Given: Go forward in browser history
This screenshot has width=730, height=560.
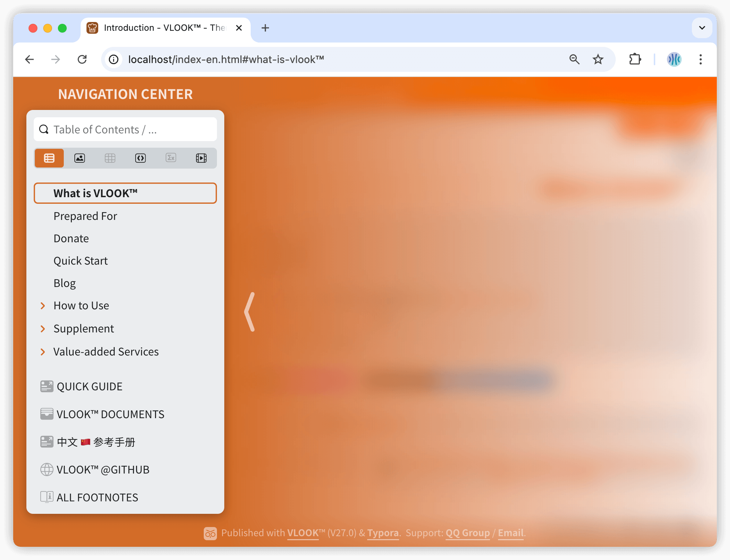Looking at the screenshot, I should point(56,59).
